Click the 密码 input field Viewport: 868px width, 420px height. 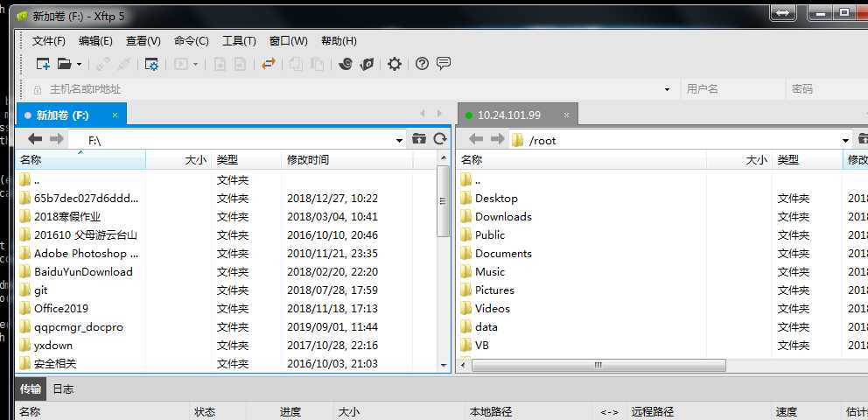tap(827, 89)
